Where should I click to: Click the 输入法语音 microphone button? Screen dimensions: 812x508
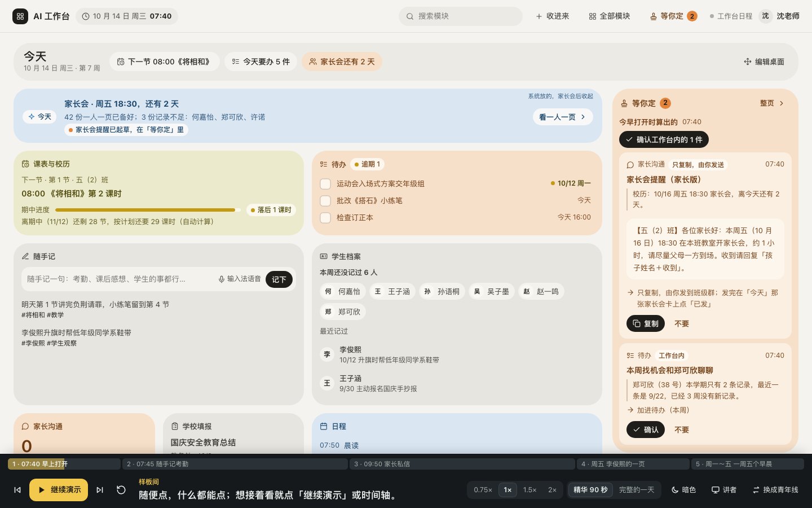click(240, 279)
